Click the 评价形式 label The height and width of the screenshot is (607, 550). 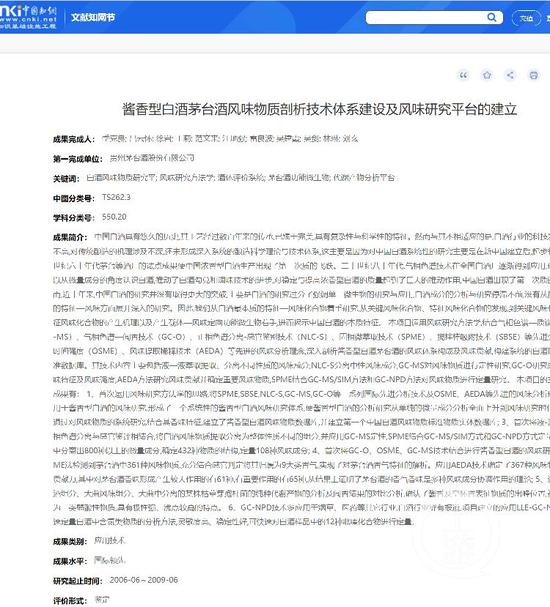tap(70, 601)
